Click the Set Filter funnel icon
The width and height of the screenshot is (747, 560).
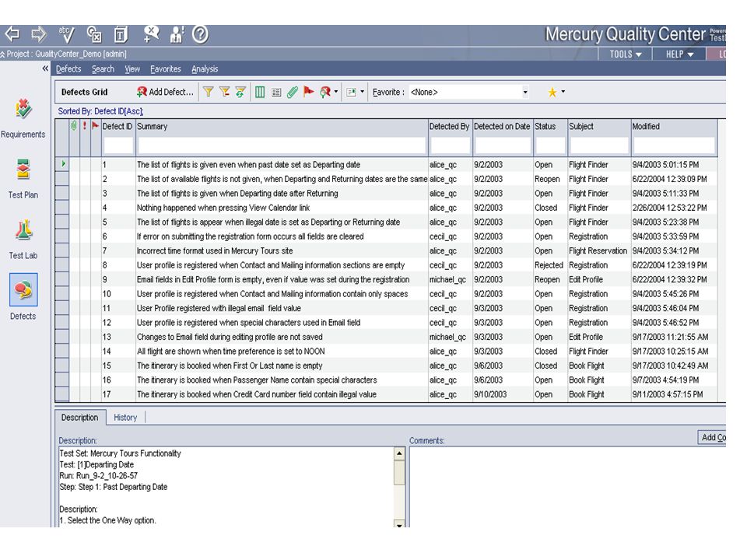pos(209,92)
